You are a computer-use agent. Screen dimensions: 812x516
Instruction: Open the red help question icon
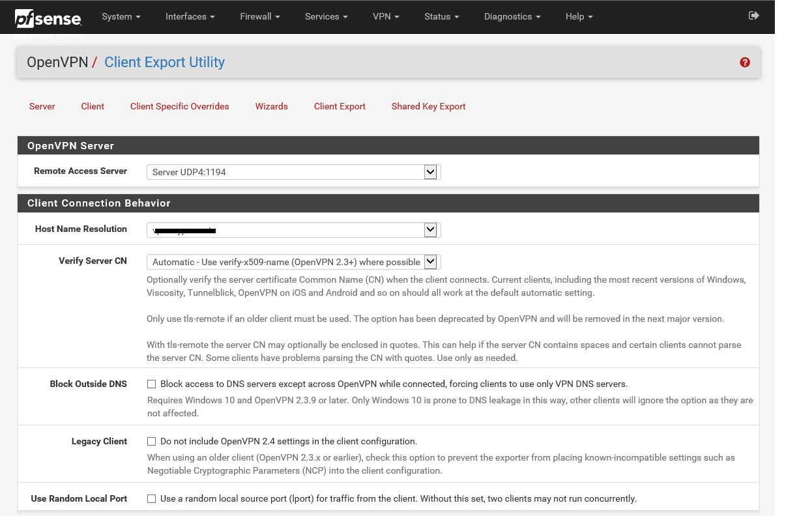point(745,63)
